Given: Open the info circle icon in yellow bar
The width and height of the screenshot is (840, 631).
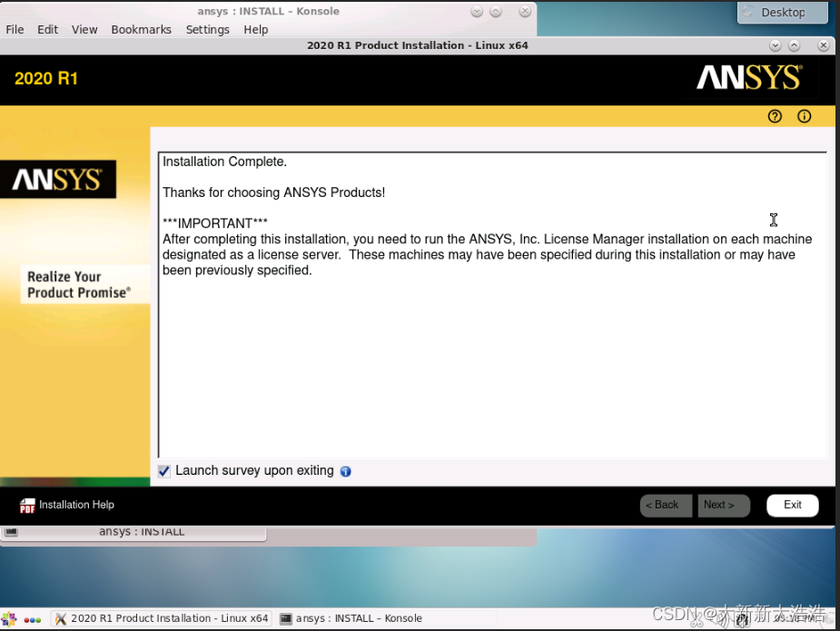Looking at the screenshot, I should 804,116.
